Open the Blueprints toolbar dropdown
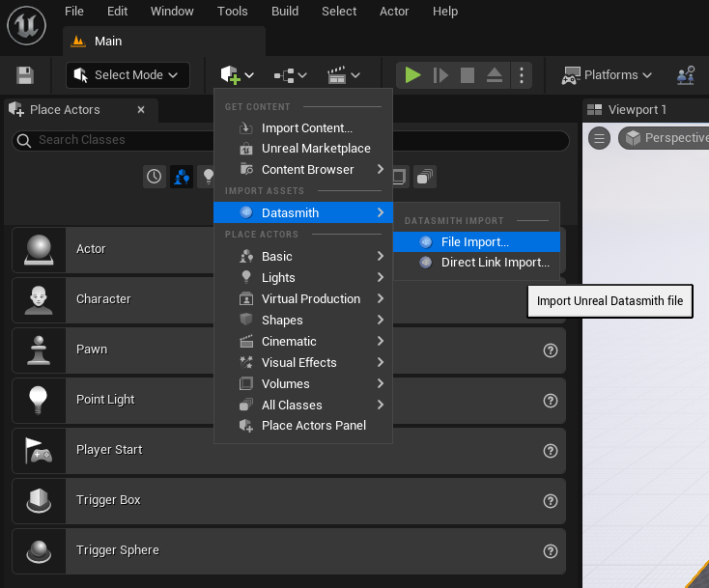Image resolution: width=709 pixels, height=588 pixels. (x=291, y=75)
